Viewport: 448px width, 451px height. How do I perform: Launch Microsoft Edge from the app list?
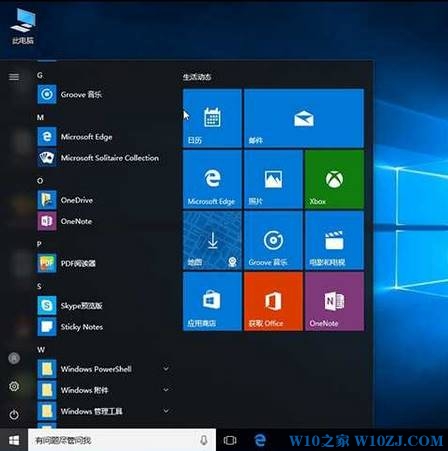tap(103, 137)
